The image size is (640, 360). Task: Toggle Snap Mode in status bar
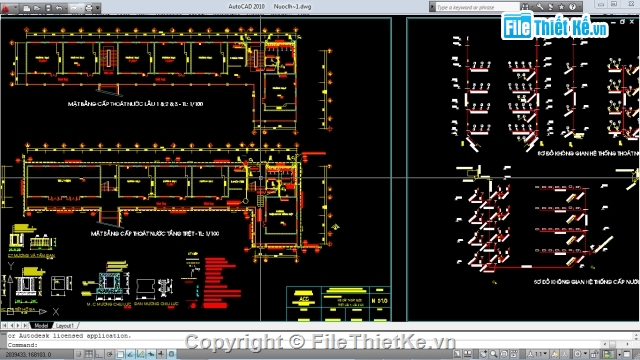point(79,354)
